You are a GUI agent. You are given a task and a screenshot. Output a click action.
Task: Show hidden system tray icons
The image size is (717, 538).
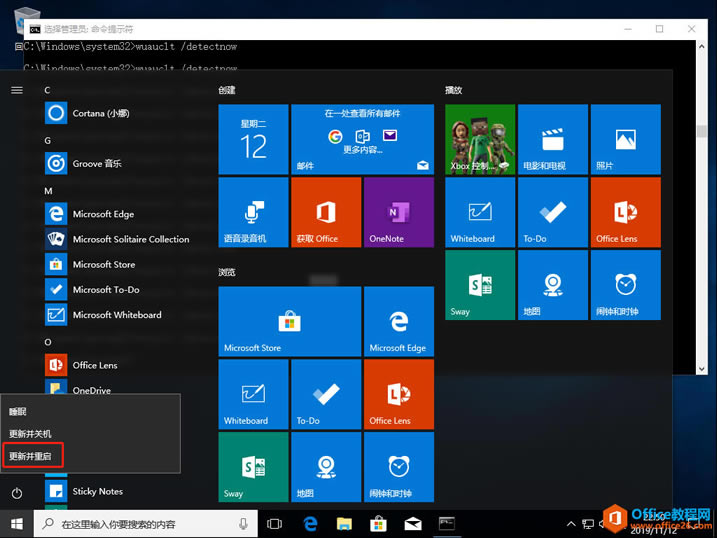click(x=571, y=524)
